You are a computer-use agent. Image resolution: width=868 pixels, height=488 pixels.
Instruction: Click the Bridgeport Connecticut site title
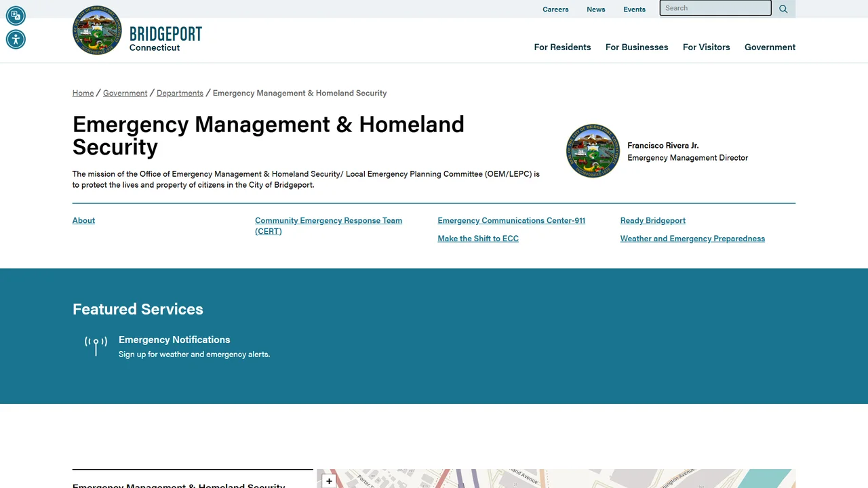[165, 39]
